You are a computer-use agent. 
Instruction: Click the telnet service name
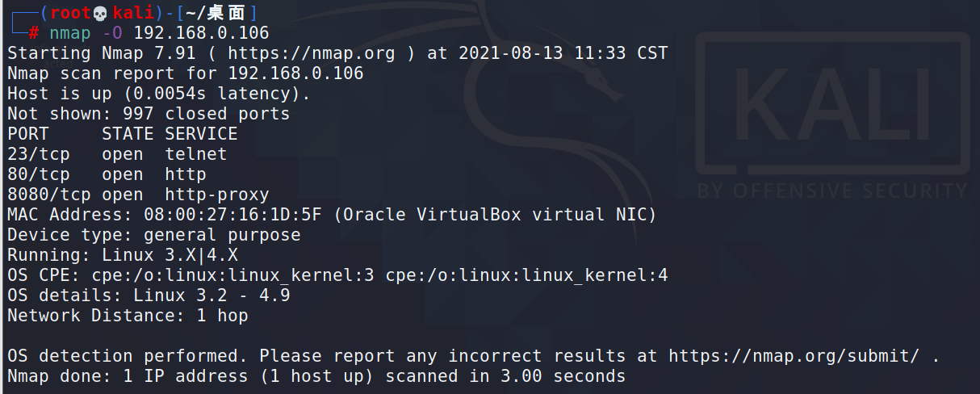196,154
